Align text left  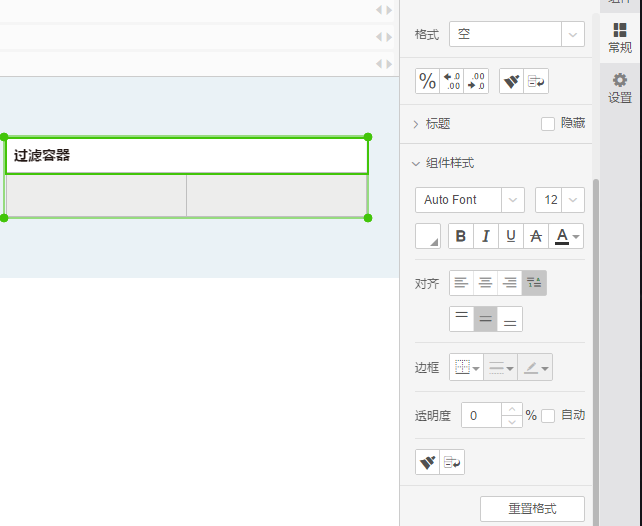coord(461,283)
